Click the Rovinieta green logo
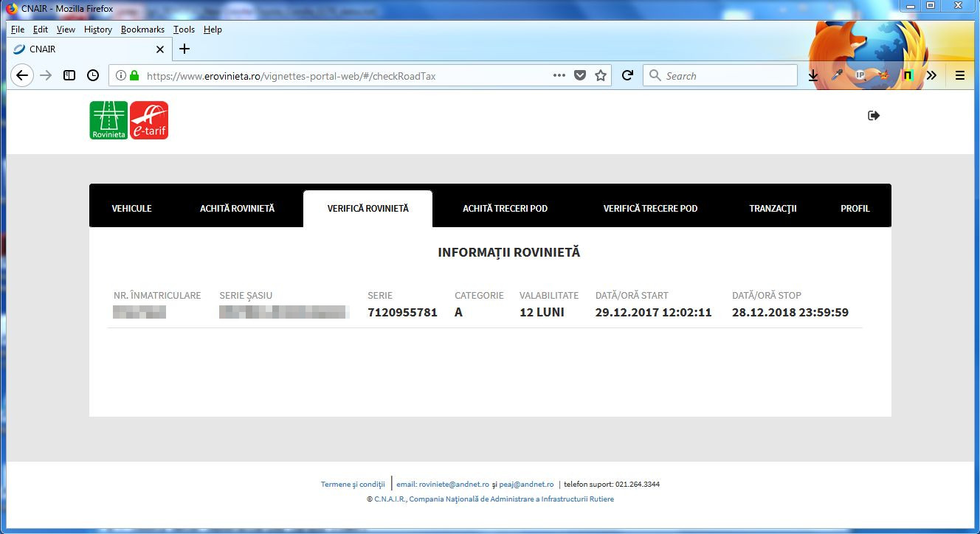The height and width of the screenshot is (534, 980). (x=108, y=120)
